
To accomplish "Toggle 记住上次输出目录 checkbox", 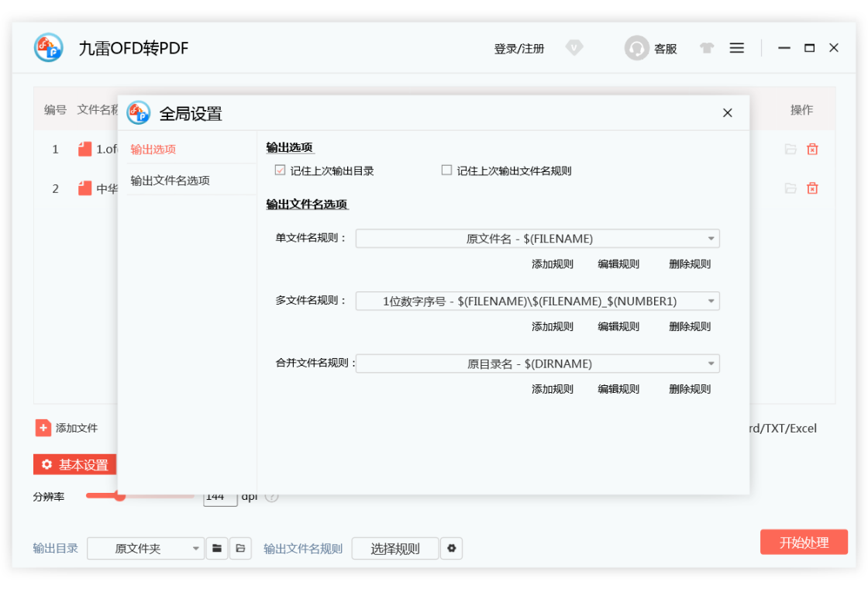I will [x=280, y=170].
